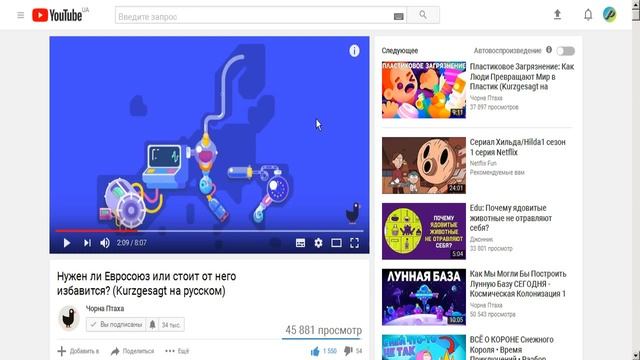640x360 pixels.
Task: Click the 45 881 просмотр count
Action: click(323, 330)
